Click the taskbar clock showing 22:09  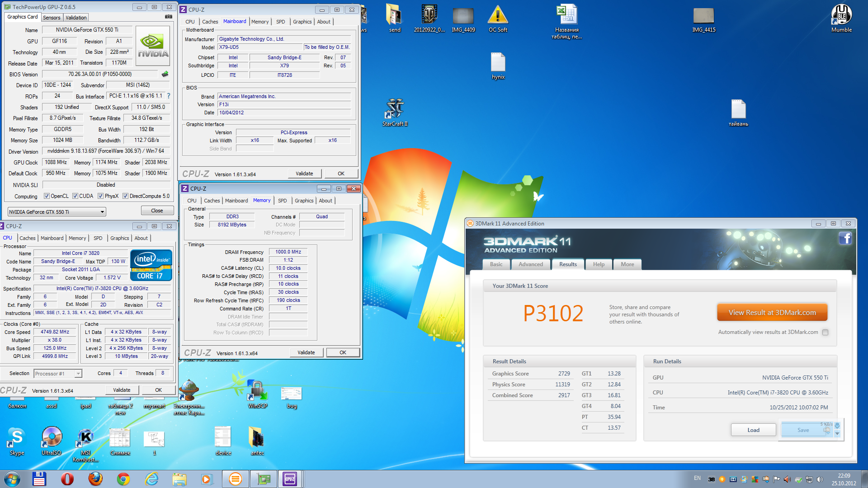pyautogui.click(x=844, y=479)
